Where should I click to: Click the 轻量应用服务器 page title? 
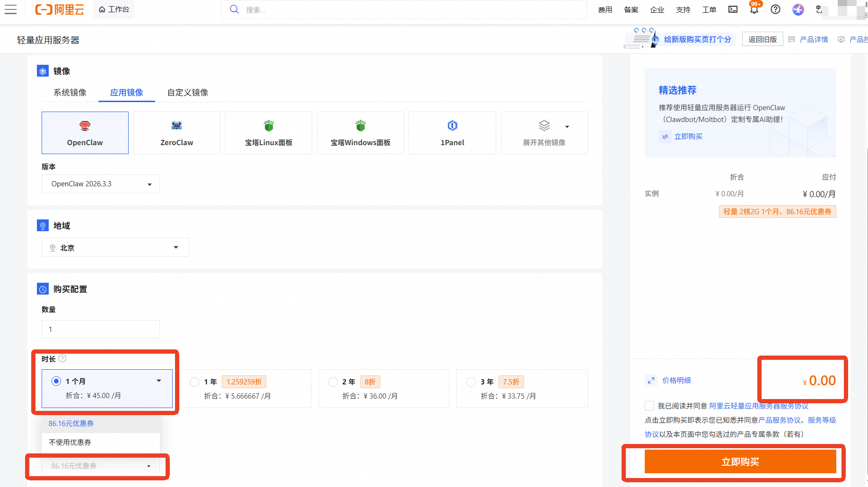[48, 40]
